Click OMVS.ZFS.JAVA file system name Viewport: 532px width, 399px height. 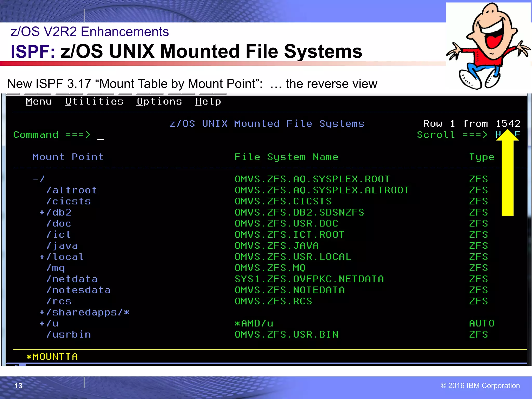pyautogui.click(x=277, y=246)
